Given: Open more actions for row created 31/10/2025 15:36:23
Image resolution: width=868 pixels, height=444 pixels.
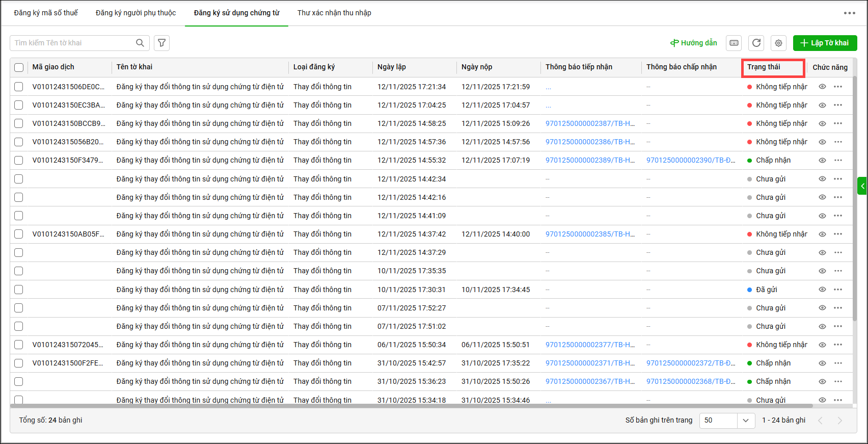Looking at the screenshot, I should point(838,381).
